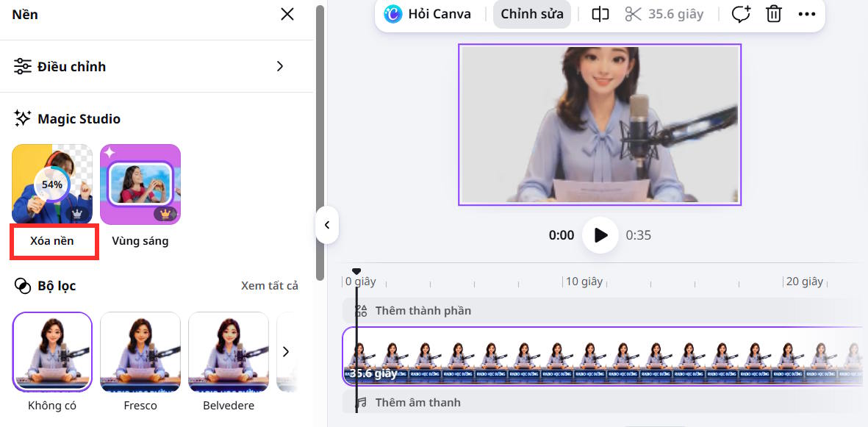
Task: Close the Nền panel
Action: (287, 15)
